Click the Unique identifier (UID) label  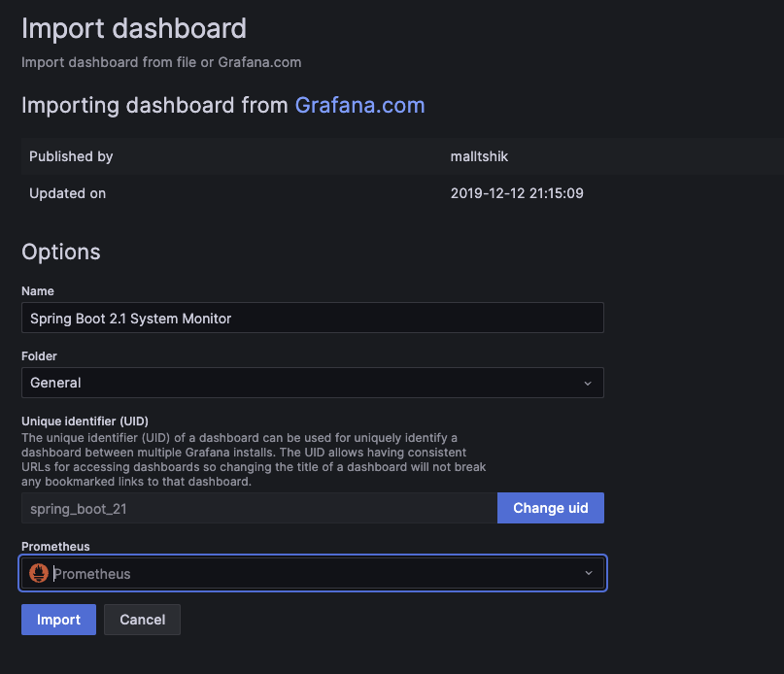(x=85, y=421)
